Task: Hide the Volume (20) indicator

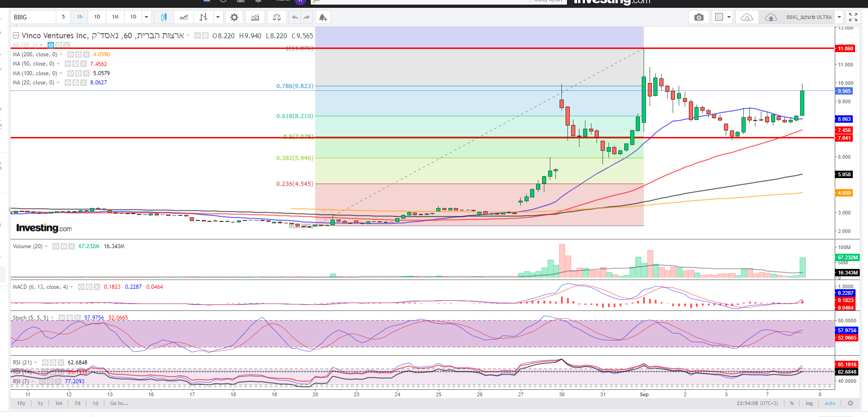Action: pos(56,246)
